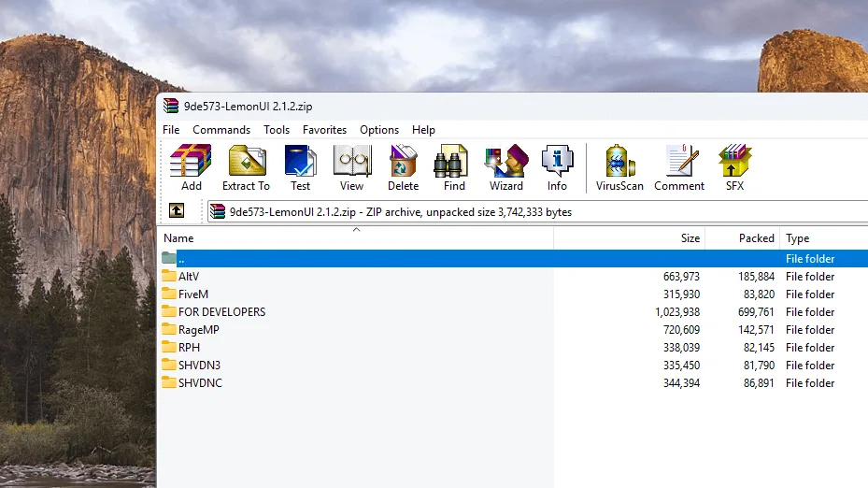The image size is (868, 488).
Task: Click the SFX conversion icon
Action: click(734, 167)
